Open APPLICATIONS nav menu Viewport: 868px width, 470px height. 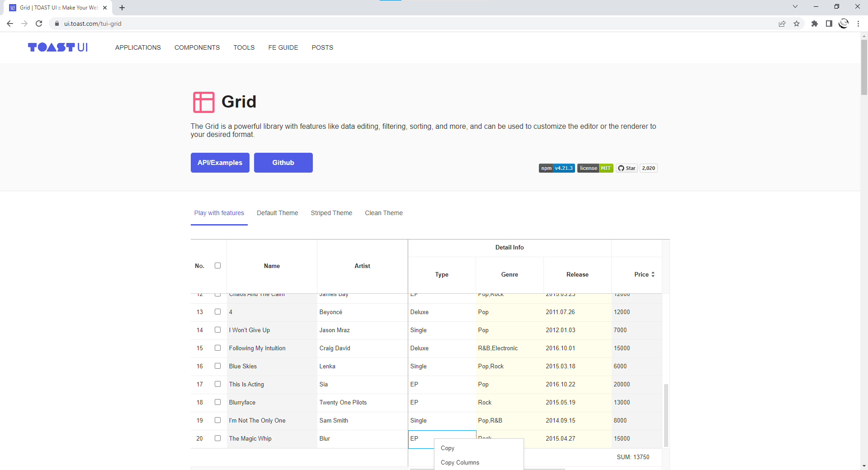(x=138, y=47)
